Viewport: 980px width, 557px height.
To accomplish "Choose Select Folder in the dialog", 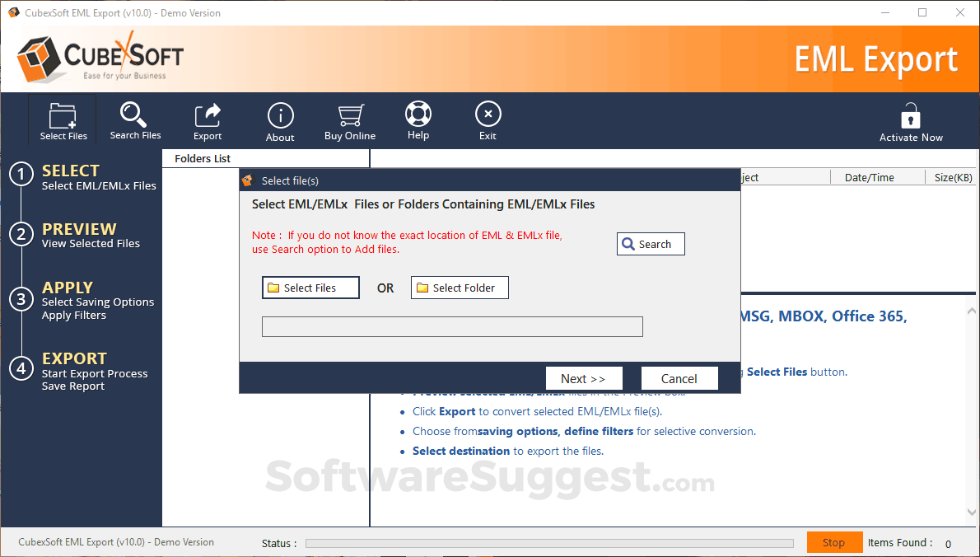I will (x=460, y=287).
